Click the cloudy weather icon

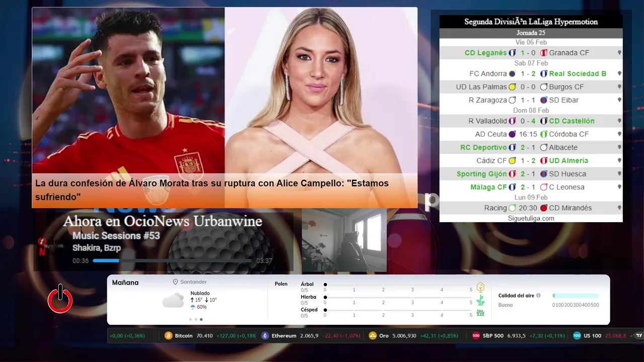[173, 301]
